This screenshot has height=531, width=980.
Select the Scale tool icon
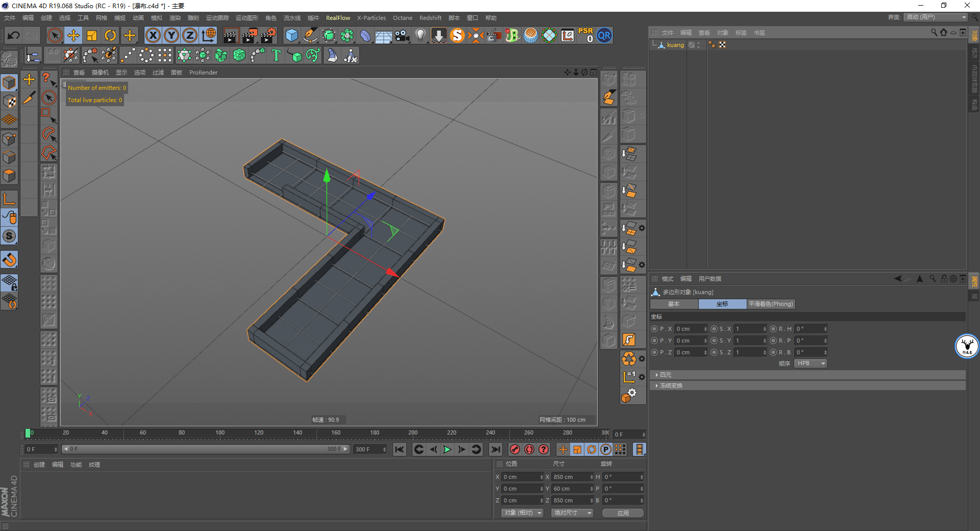92,35
